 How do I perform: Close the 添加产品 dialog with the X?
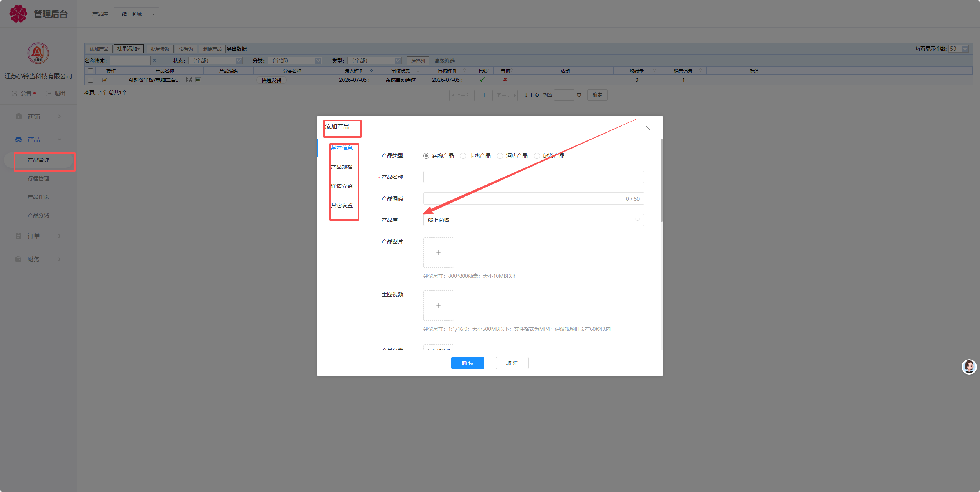coord(647,128)
